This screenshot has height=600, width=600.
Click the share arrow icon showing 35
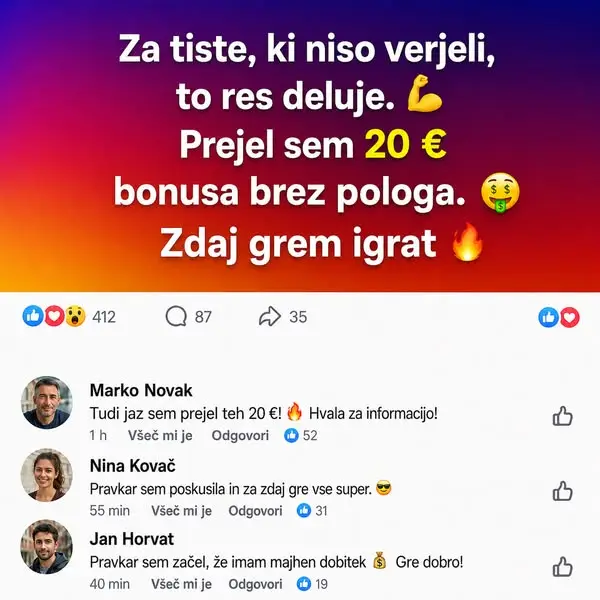[270, 316]
